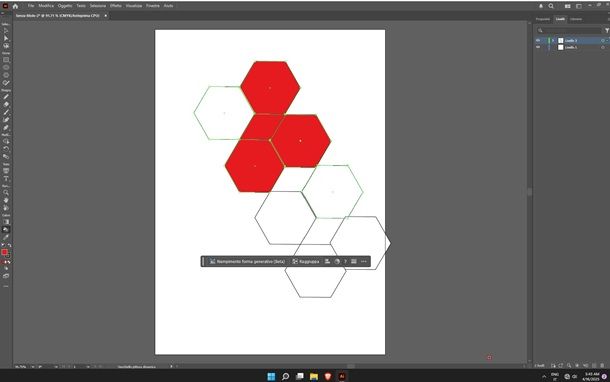Hide the selected top layer via eye icon

click(538, 40)
